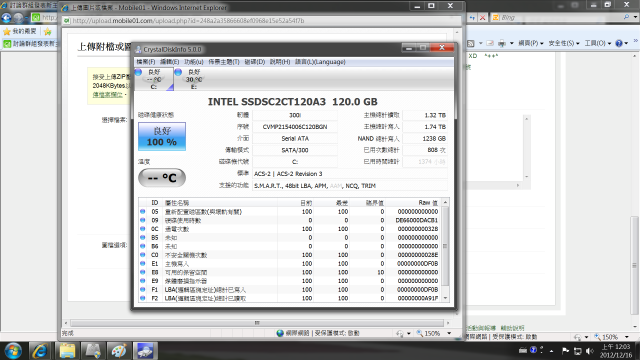Viewport: 640px width, 360px height.
Task: Click the Bing search magnifier icon
Action: [x=626, y=17]
